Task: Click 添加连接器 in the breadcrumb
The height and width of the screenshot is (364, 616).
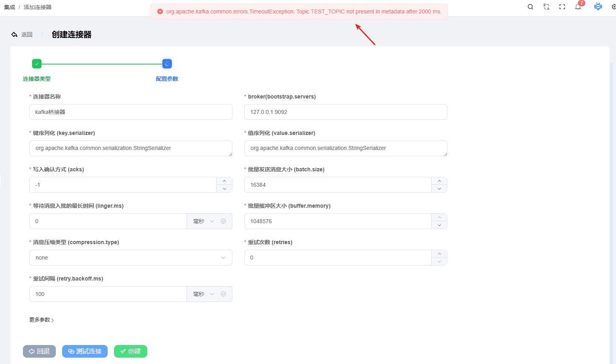Action: point(38,7)
